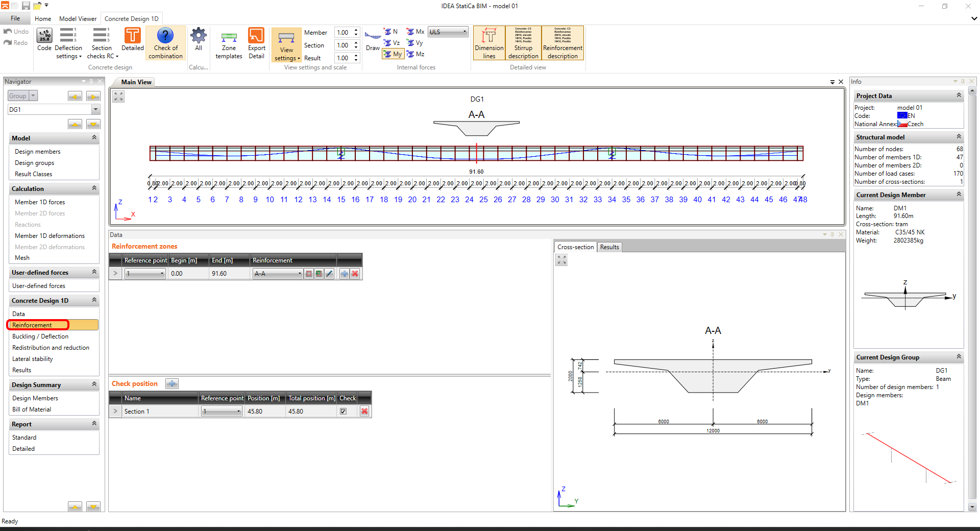This screenshot has width=980, height=531.
Task: Add a new check position with plus icon
Action: tap(172, 384)
